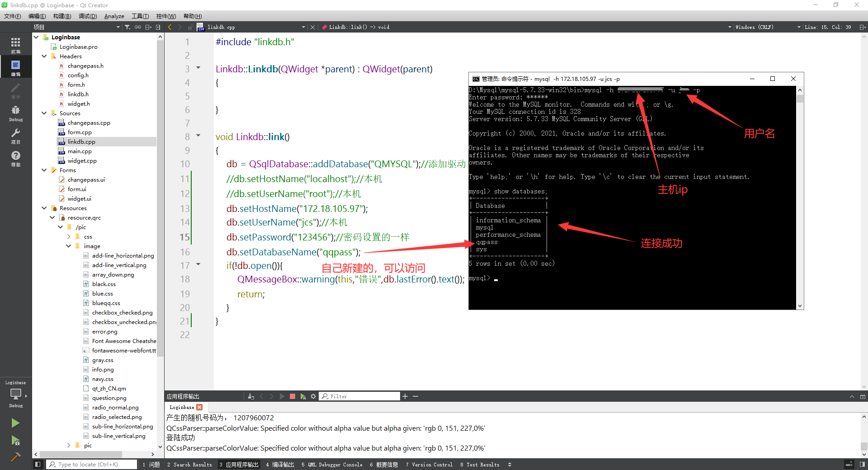
Task: Click the Type to locate search field
Action: coord(92,464)
